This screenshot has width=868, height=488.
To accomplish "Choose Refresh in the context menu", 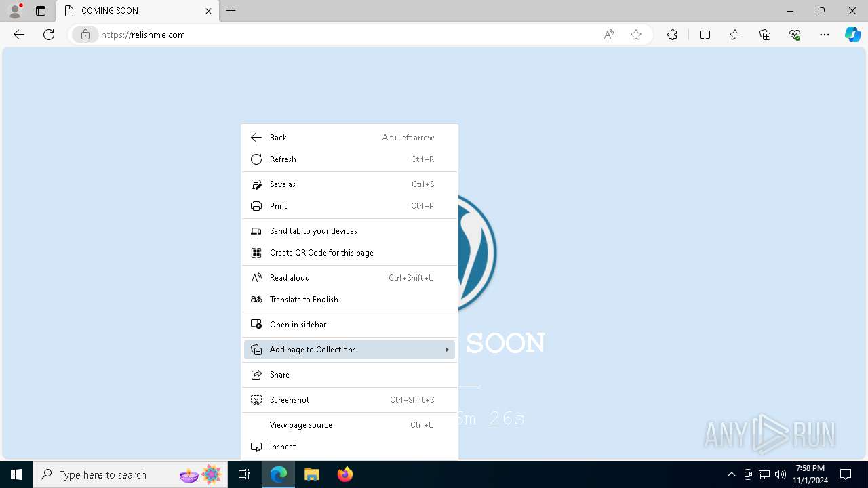I will click(350, 159).
